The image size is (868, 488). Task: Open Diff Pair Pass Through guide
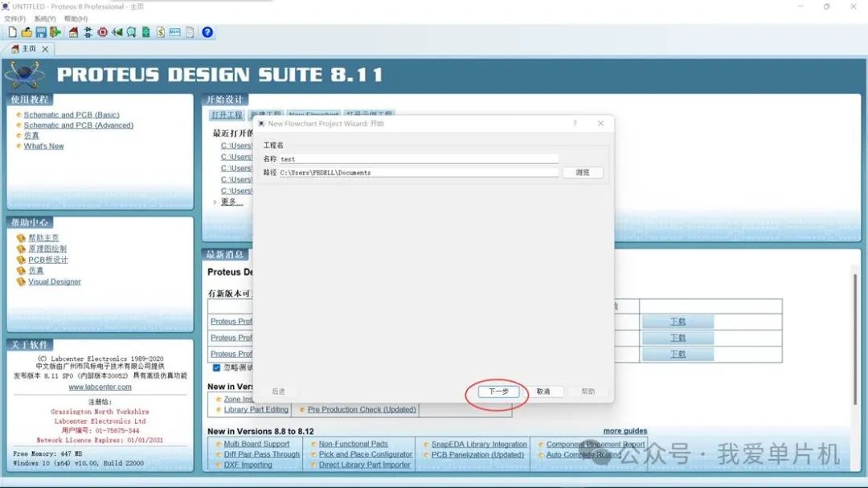[261, 454]
